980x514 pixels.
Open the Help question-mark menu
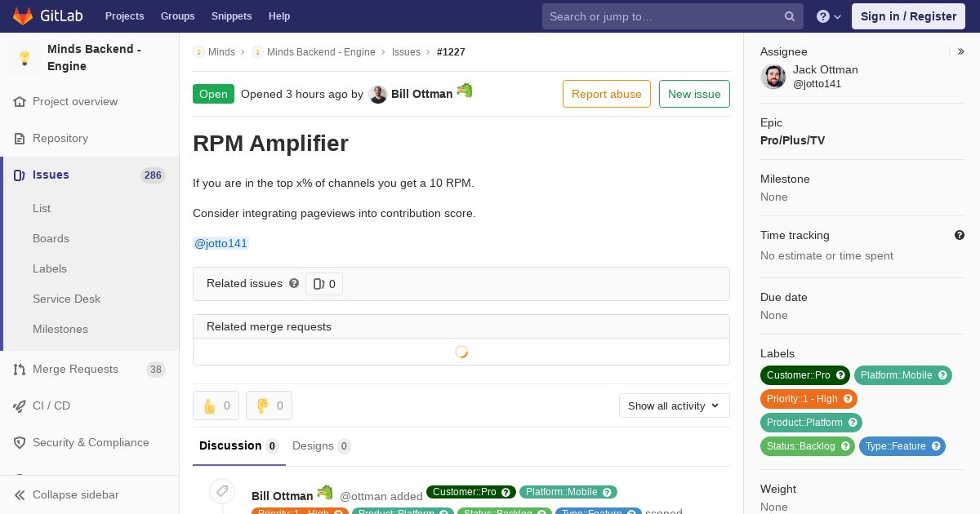[x=829, y=16]
